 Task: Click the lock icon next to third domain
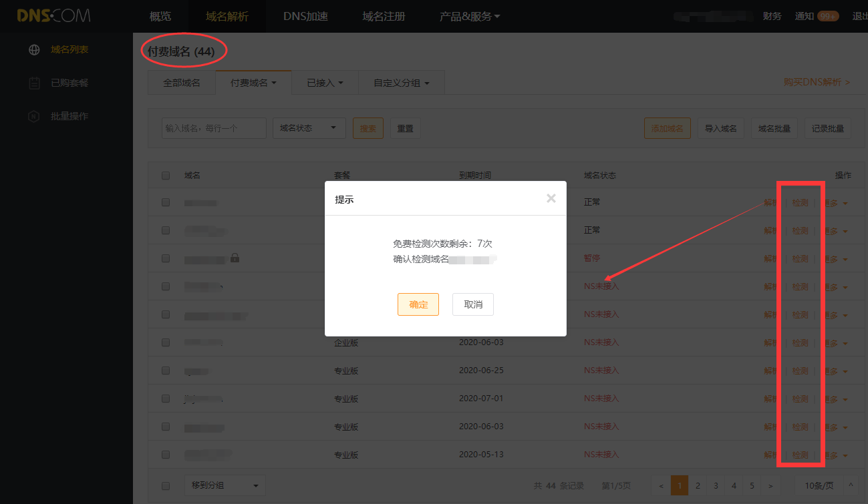click(x=235, y=258)
